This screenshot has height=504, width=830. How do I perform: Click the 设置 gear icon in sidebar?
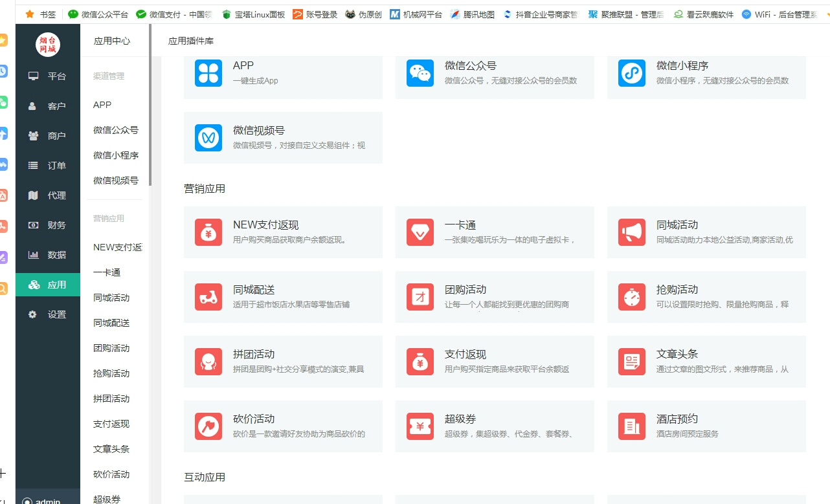pyautogui.click(x=33, y=314)
